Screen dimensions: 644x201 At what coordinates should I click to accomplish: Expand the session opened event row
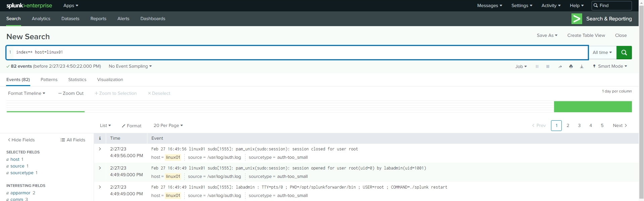[100, 168]
